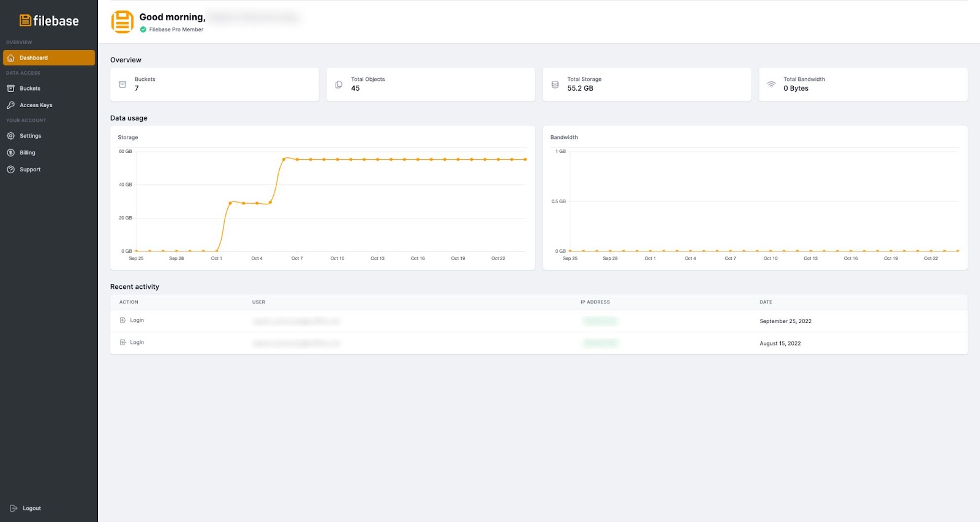The width and height of the screenshot is (980, 522).
Task: Open the Dashboard menu item
Action: [x=34, y=58]
